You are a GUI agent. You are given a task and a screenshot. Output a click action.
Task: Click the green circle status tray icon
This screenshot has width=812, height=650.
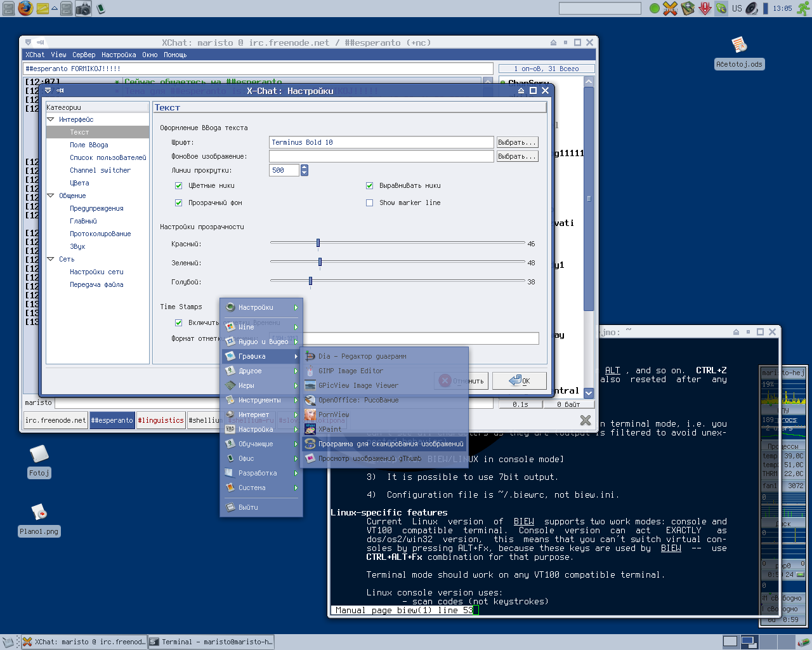coord(655,8)
